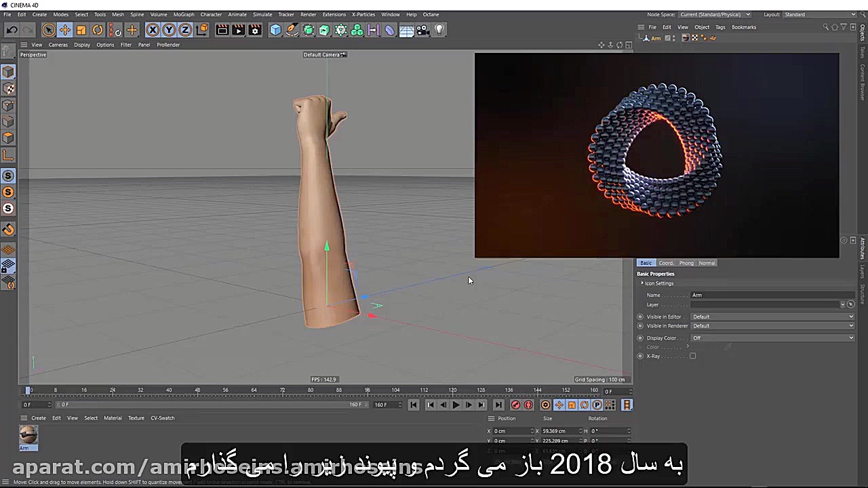
Task: Open Render Settings from the toolbar
Action: coord(254,30)
